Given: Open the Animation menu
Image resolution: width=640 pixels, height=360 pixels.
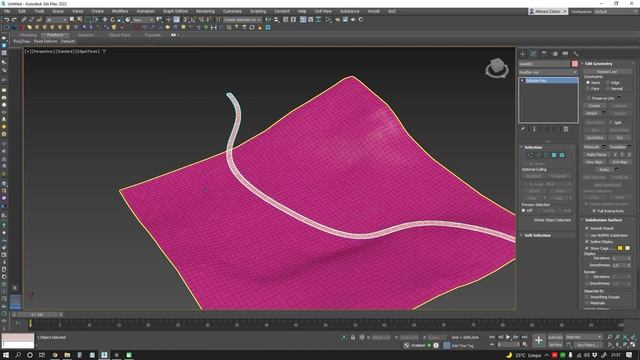Looking at the screenshot, I should 145,11.
